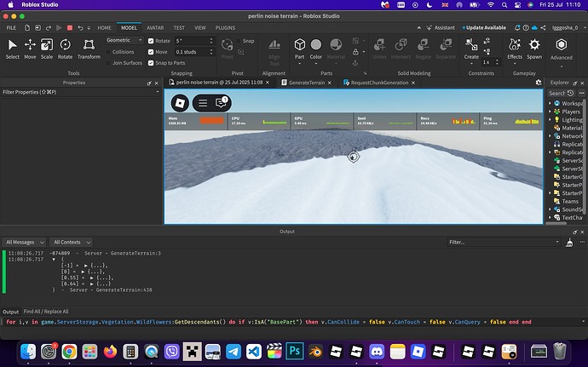This screenshot has height=367, width=588.
Task: Open the All Contexts filter dropdown
Action: pyautogui.click(x=72, y=242)
